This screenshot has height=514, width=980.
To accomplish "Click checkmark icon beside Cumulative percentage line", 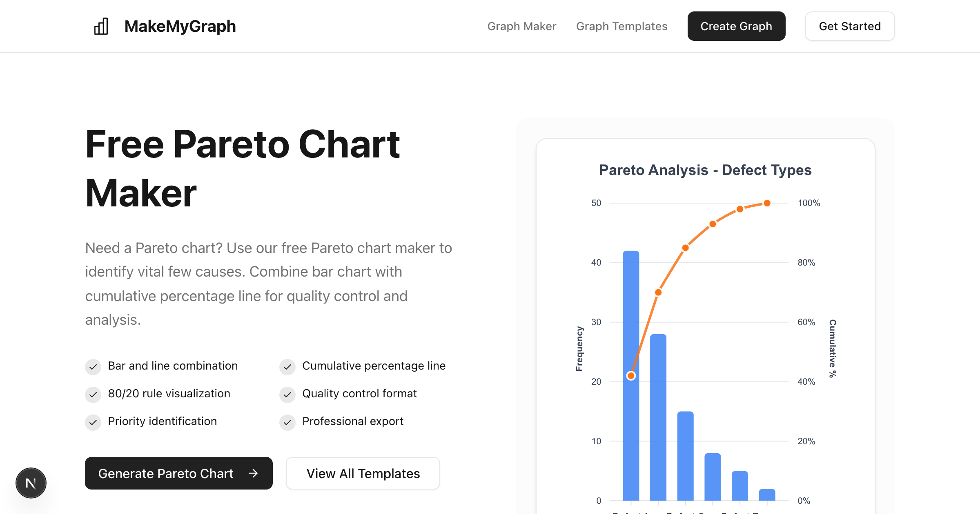I will point(287,367).
